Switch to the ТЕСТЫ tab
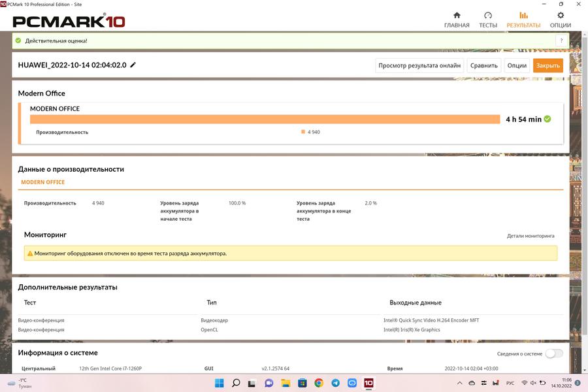Image resolution: width=588 pixels, height=392 pixels. coord(488,20)
